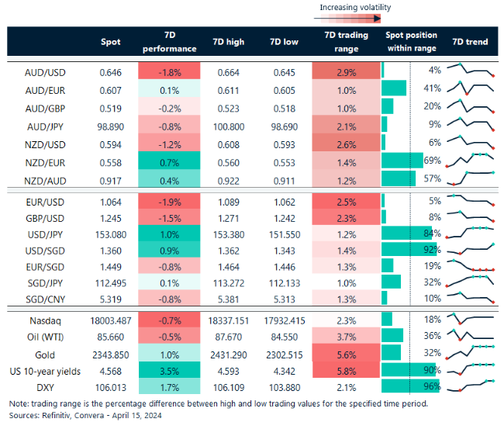Click the red -1.9% performance cell
Screen dimensions: 504x429
pos(169,200)
